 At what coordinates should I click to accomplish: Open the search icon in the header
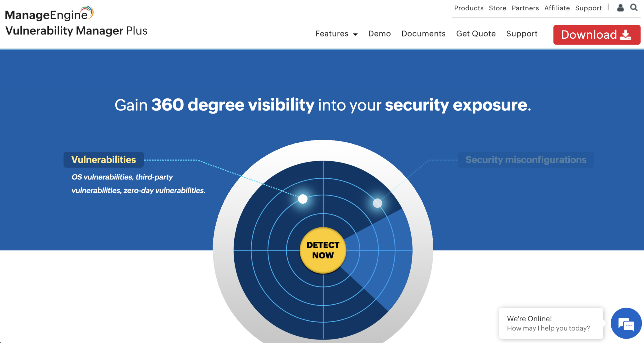pyautogui.click(x=634, y=8)
